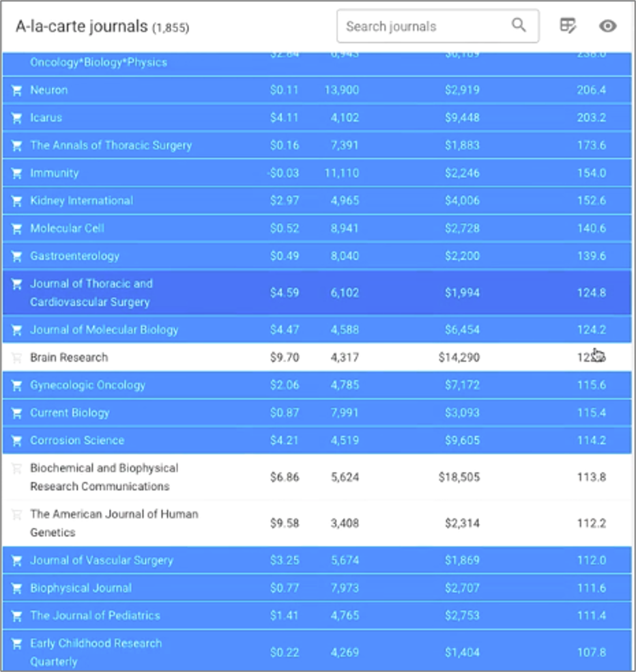Viewport: 636px width, 672px height.
Task: Click the $18,505 subscription cost value
Action: click(x=459, y=477)
